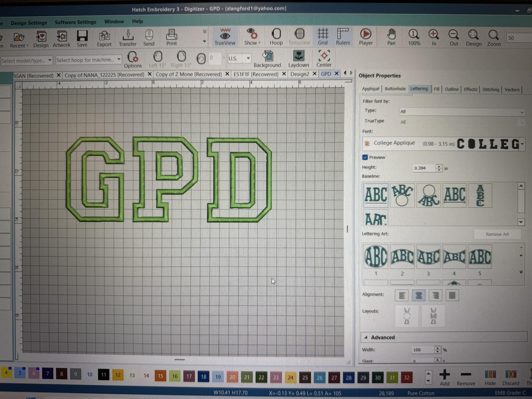Click the Hoop display icon
This screenshot has width=532, height=399.
[x=276, y=37]
